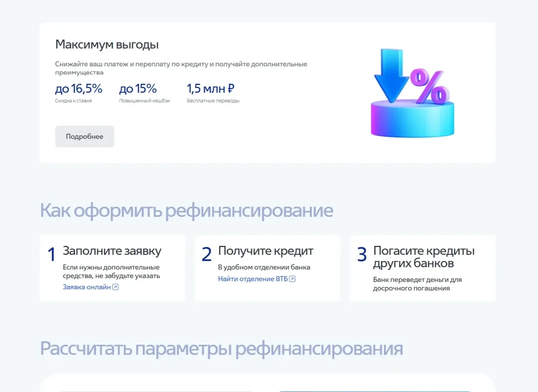Click external-link icon after Найти отделение ВТБ
The height and width of the screenshot is (392, 538).
pyautogui.click(x=292, y=279)
